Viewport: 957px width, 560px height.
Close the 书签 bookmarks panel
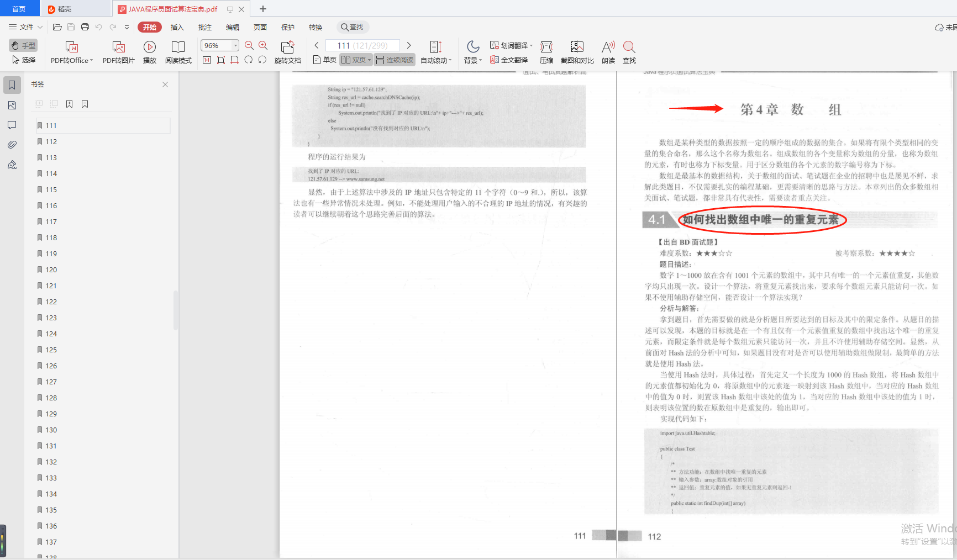click(x=165, y=84)
